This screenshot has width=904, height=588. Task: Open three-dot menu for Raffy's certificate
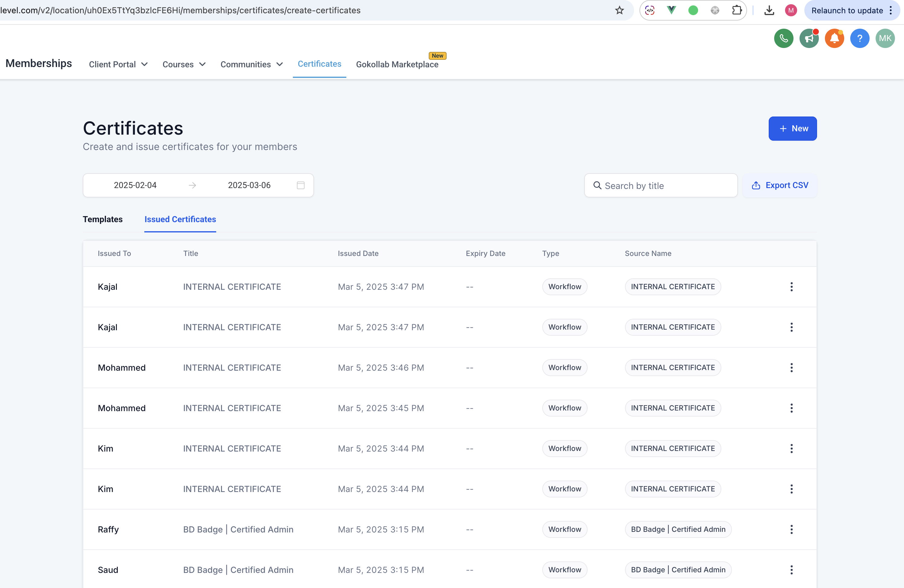pos(791,529)
